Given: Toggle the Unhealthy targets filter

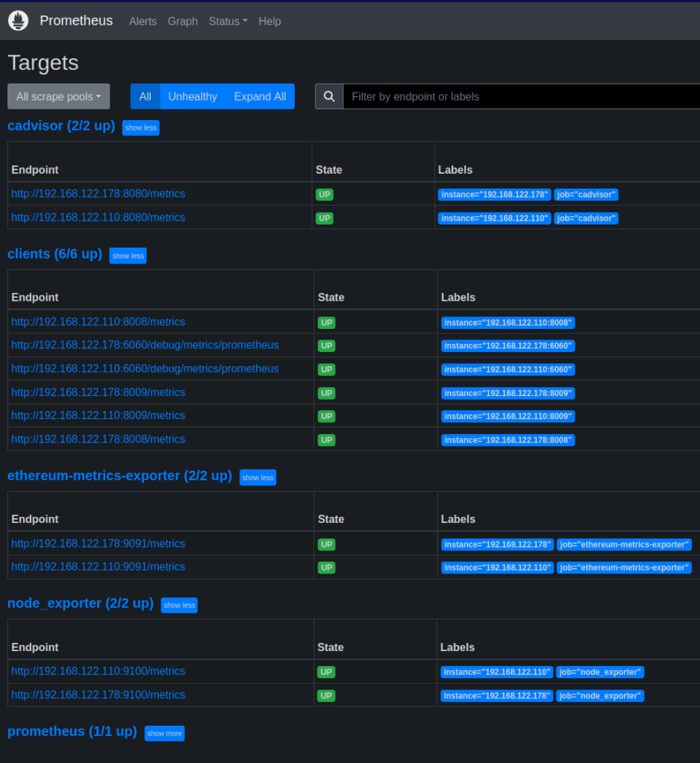Looking at the screenshot, I should [x=193, y=96].
